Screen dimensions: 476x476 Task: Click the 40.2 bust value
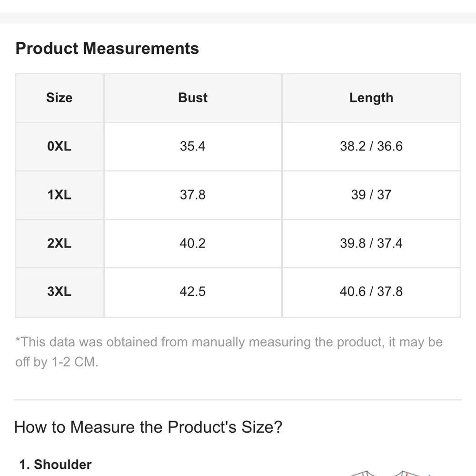click(192, 243)
